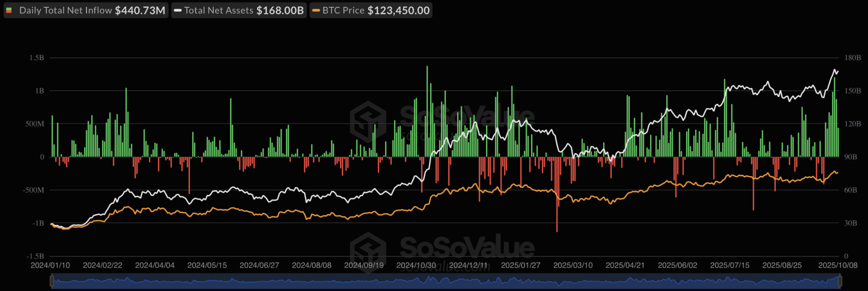Click the orange BTC Price legend marker
The image size is (868, 291).
point(316,10)
